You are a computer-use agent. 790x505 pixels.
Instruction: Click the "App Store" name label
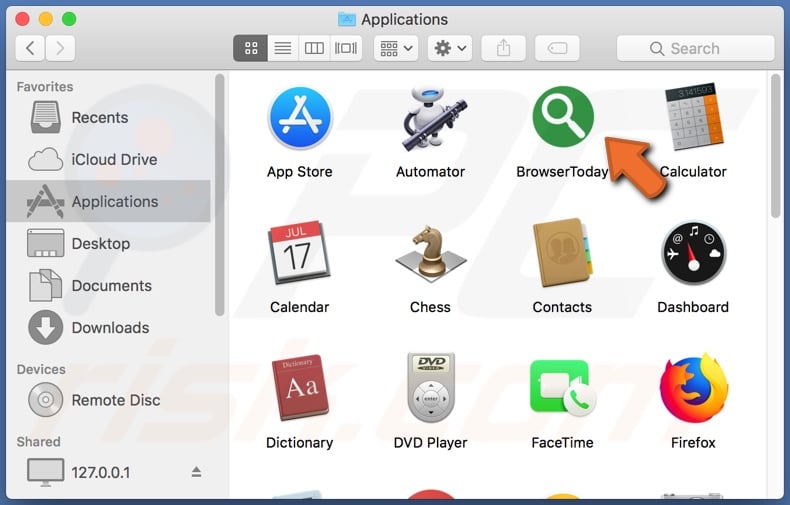click(x=300, y=172)
